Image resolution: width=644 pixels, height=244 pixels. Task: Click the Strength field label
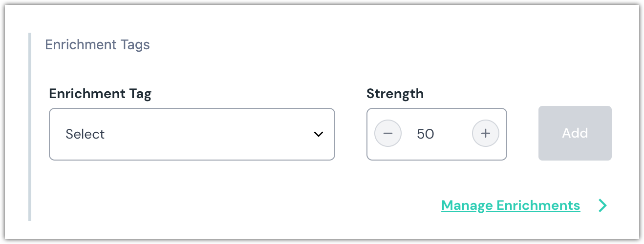[x=395, y=94]
